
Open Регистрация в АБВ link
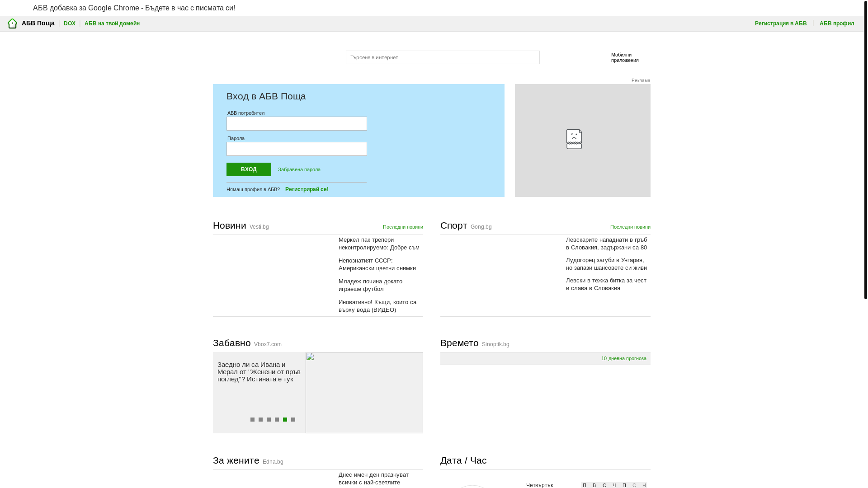coord(781,23)
